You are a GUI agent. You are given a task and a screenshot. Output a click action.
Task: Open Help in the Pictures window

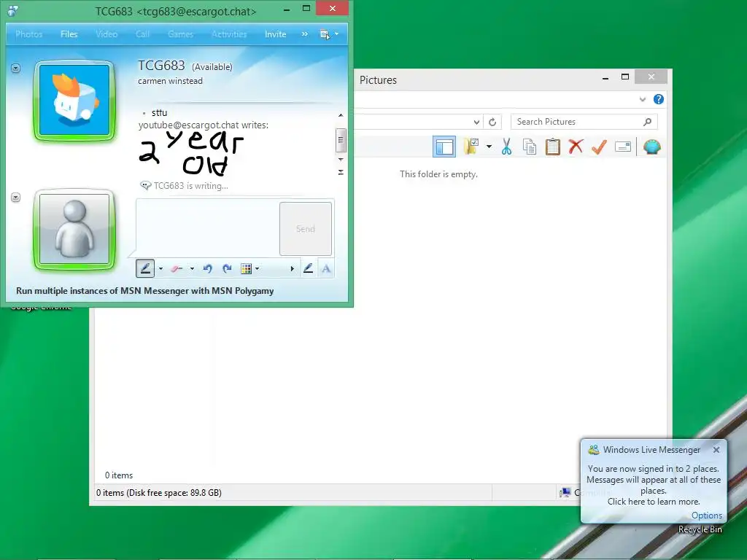[659, 99]
